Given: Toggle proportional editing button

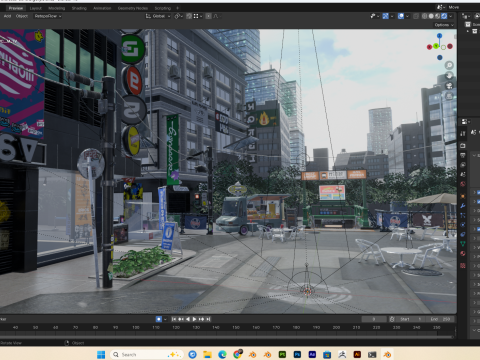Looking at the screenshot, I should [208, 16].
